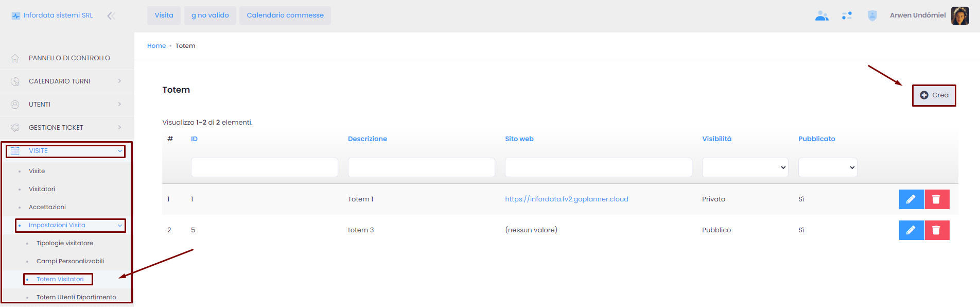Click the Descrizione filter text field
980x307 pixels.
tap(421, 167)
